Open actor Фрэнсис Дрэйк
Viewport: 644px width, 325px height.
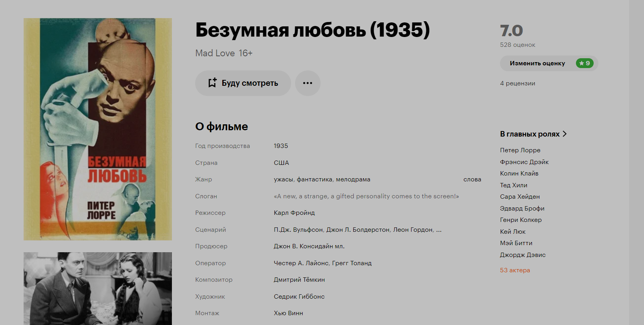524,162
